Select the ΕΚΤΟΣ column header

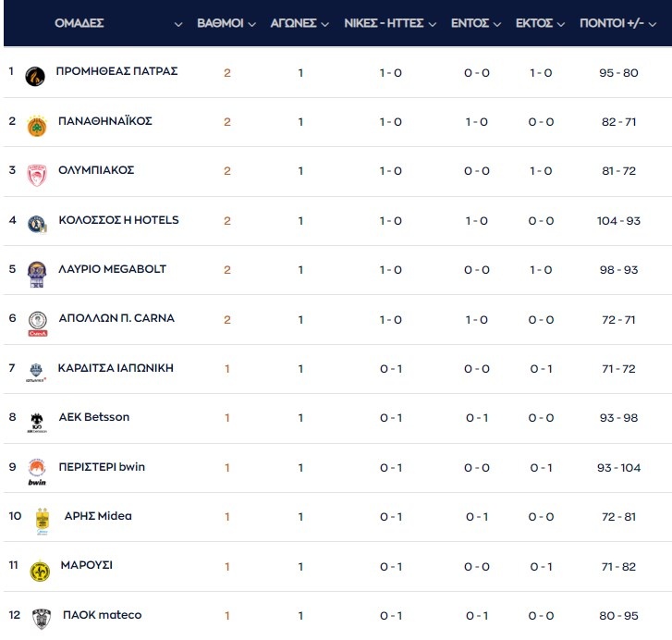[534, 23]
